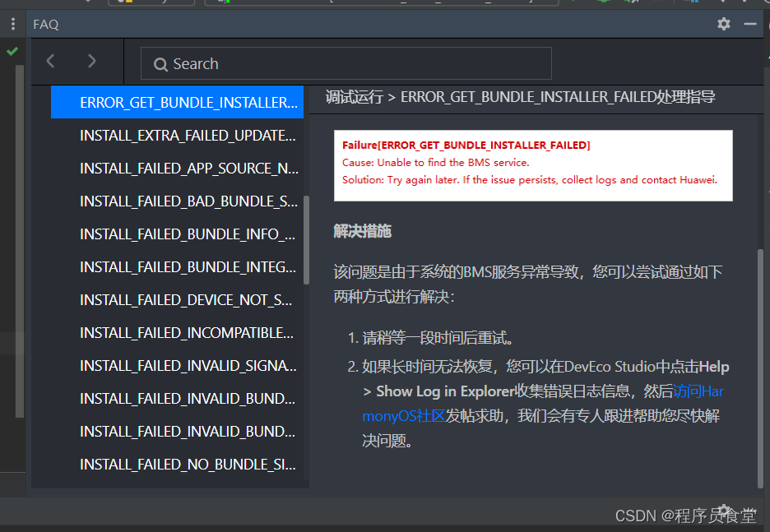The height and width of the screenshot is (532, 770).
Task: Click the gear icon near CSDN watermark
Action: (x=723, y=510)
